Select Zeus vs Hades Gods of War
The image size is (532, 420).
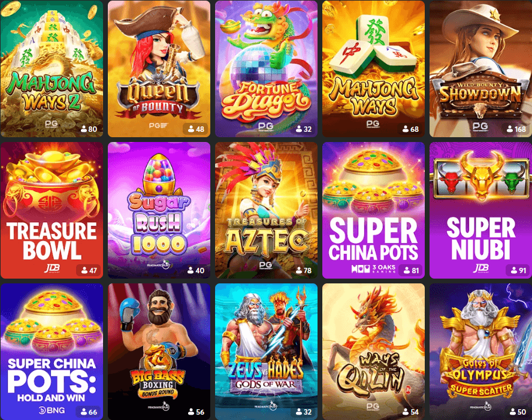coord(266,352)
